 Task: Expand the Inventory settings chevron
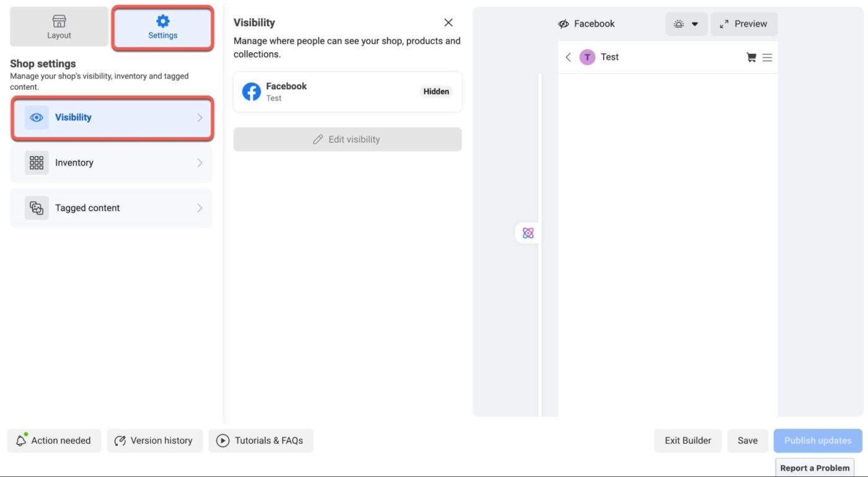[200, 162]
